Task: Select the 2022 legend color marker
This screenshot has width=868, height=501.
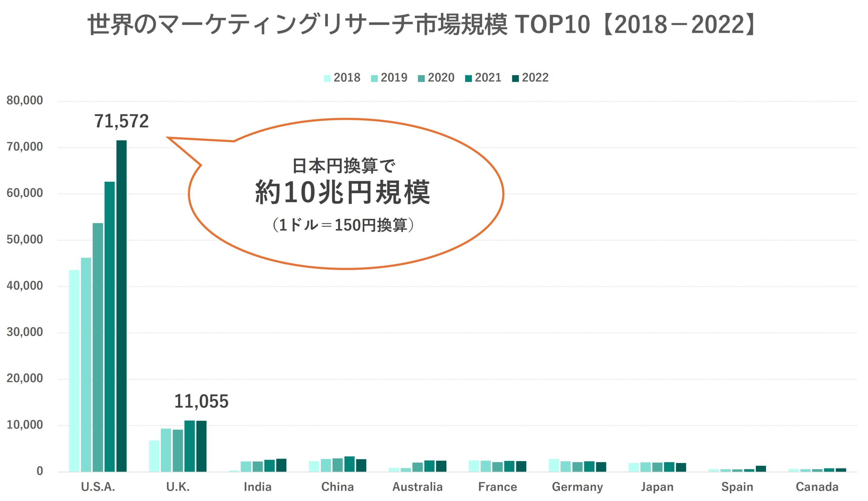Action: (515, 78)
